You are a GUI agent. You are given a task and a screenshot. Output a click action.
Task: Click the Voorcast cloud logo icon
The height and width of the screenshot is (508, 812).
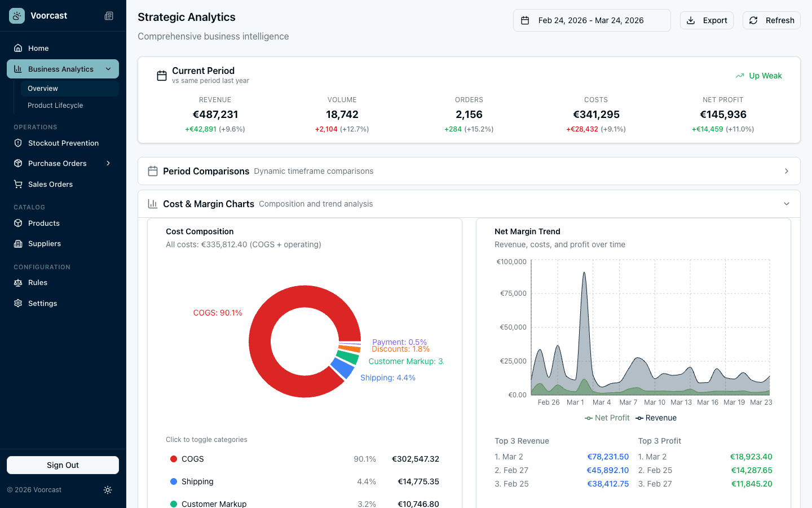pos(16,15)
